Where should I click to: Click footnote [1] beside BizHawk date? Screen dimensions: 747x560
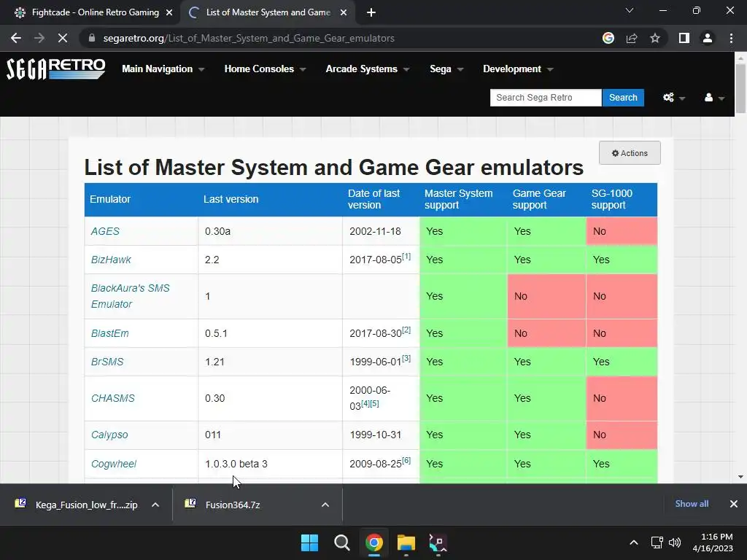coord(406,256)
